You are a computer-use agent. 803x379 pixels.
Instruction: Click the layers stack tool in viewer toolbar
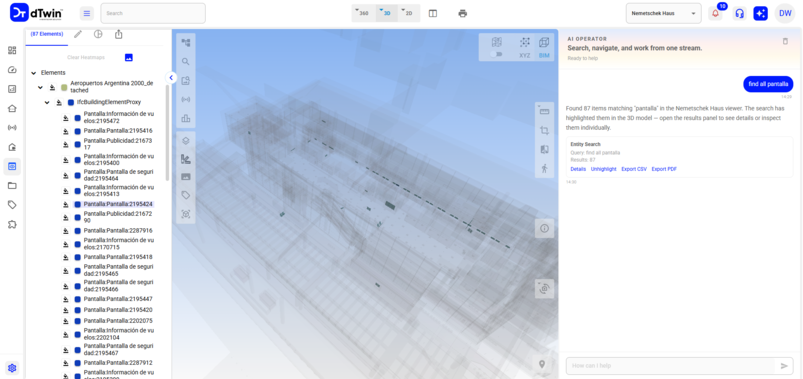(185, 141)
